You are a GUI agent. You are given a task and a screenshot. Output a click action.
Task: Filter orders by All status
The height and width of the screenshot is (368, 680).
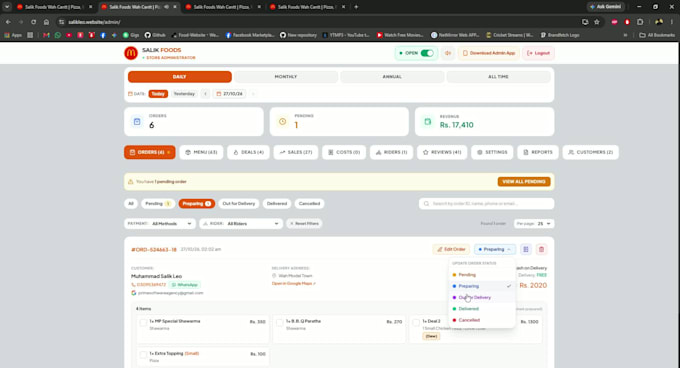[x=131, y=203]
